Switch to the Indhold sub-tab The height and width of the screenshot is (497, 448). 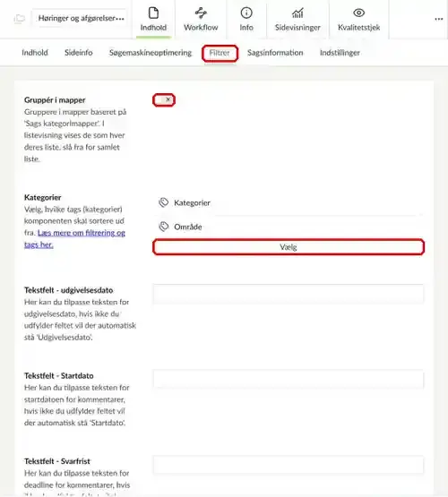(x=35, y=53)
